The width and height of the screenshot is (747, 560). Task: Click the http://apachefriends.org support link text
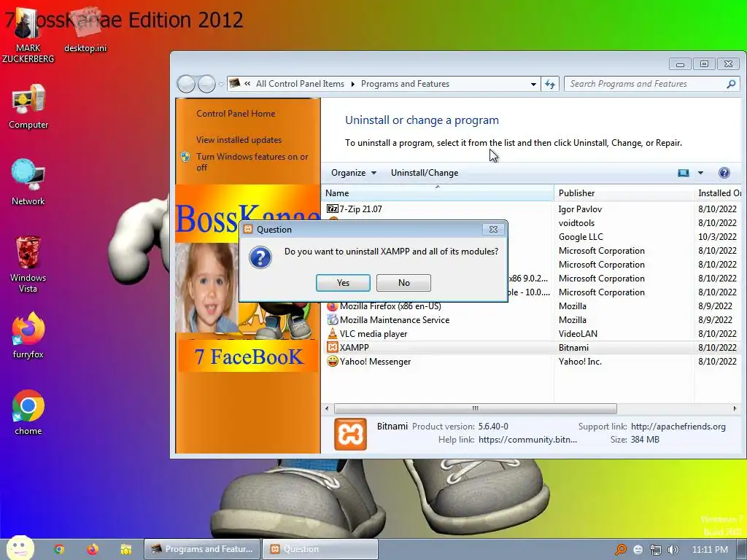(678, 427)
